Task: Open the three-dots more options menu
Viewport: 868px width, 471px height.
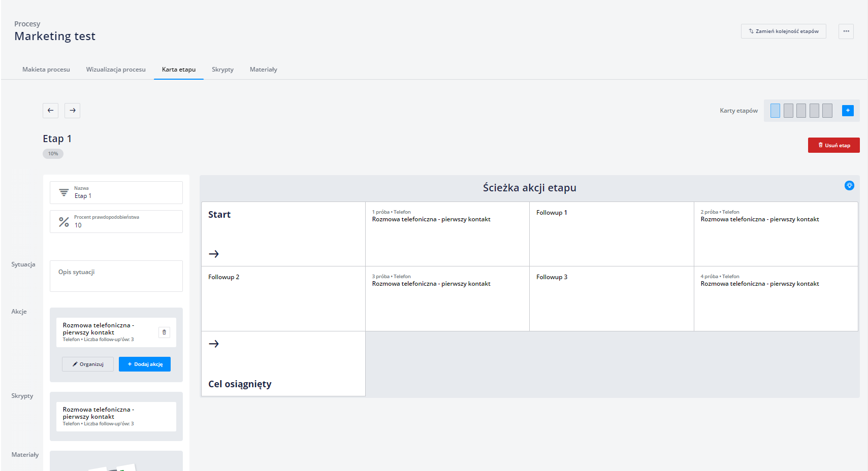Action: [846, 31]
